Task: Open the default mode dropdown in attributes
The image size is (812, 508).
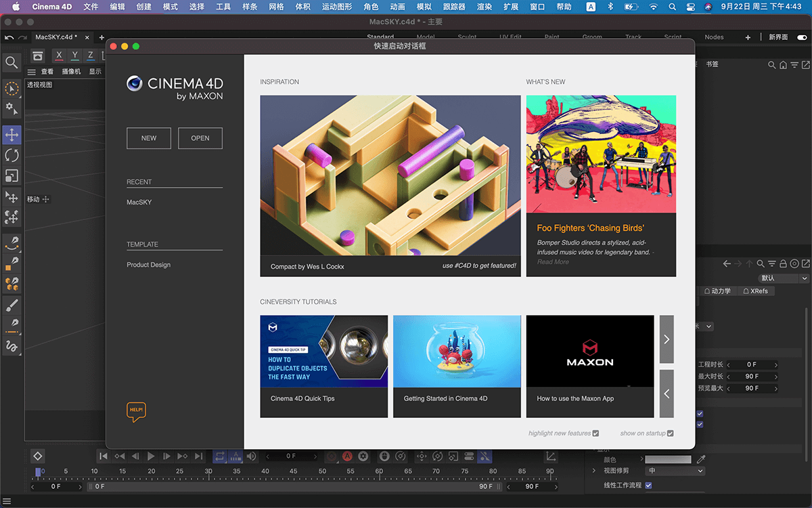Action: tap(784, 278)
